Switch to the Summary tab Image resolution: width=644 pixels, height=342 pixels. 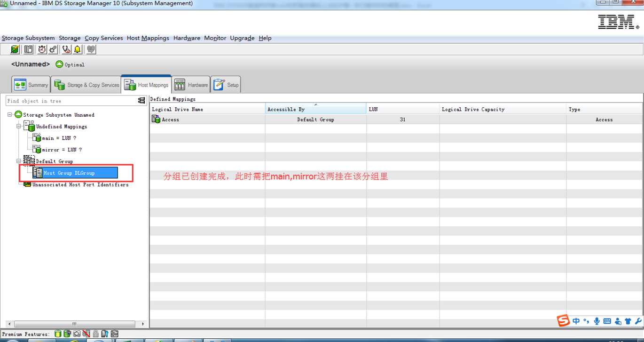coord(31,85)
